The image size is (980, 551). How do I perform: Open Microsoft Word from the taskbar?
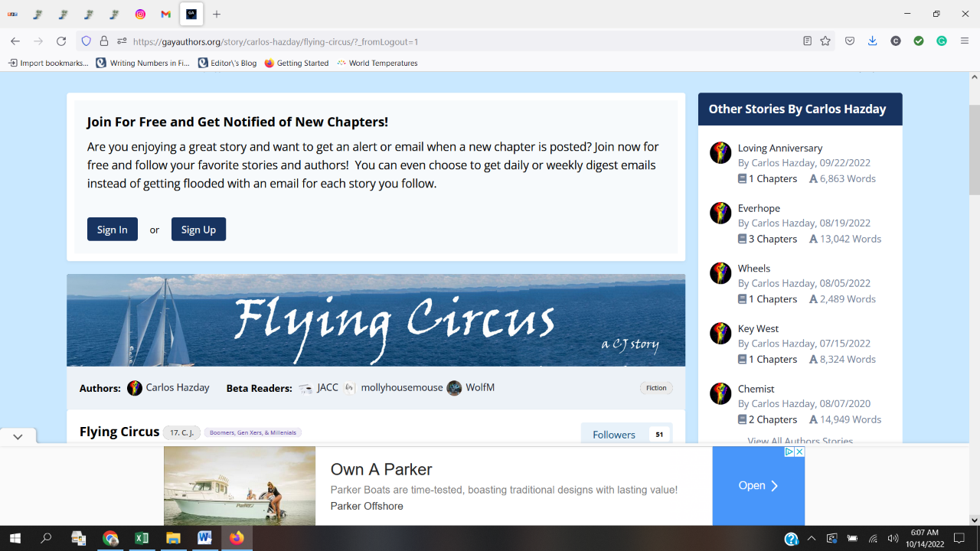coord(204,538)
